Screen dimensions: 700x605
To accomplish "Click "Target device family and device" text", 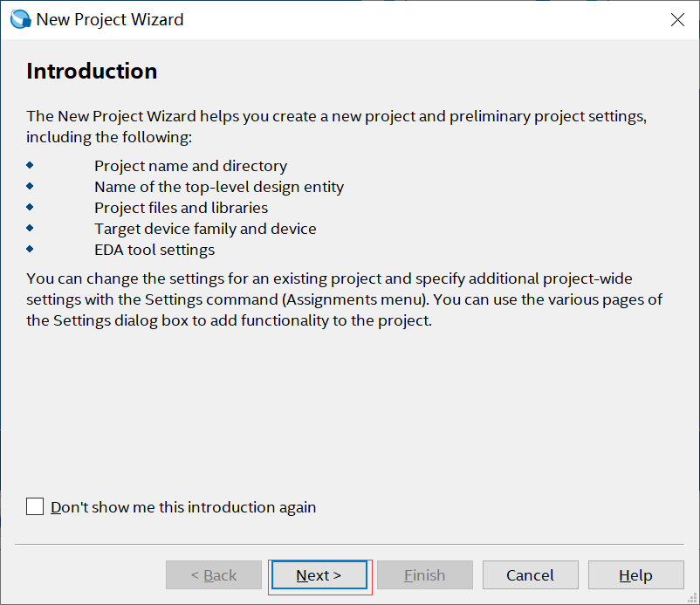I will pyautogui.click(x=205, y=229).
